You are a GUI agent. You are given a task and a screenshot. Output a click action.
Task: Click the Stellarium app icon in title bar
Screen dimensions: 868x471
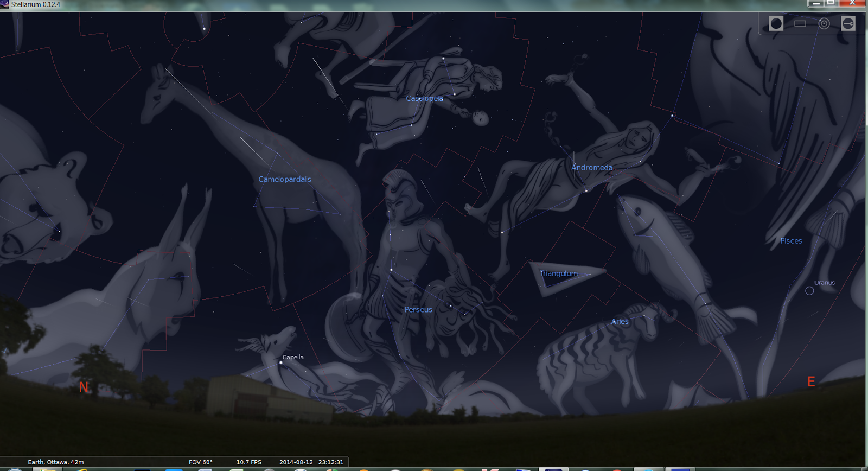pyautogui.click(x=4, y=4)
